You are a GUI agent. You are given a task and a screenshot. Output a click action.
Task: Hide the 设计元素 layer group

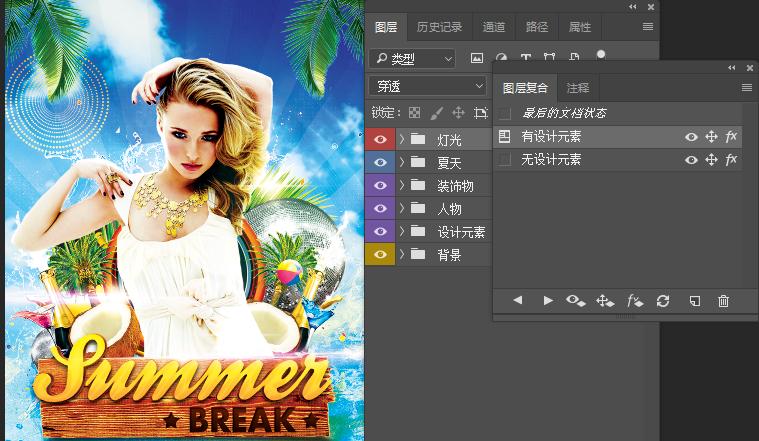pyautogui.click(x=380, y=231)
